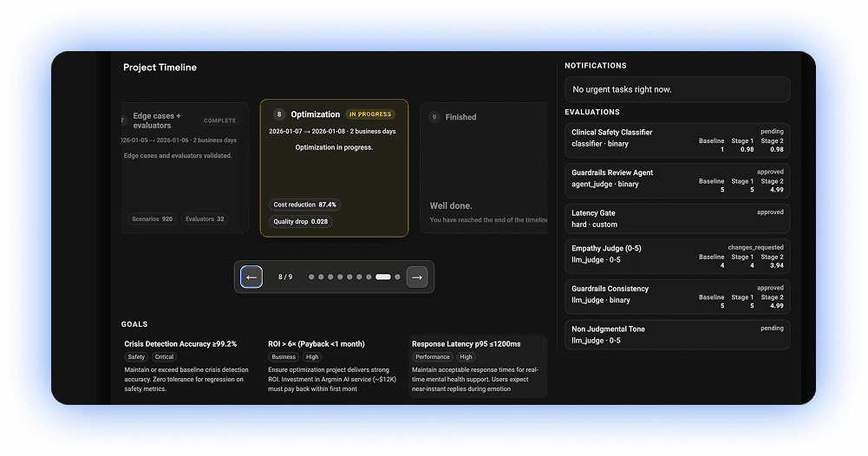
Task: Click the IN PROGRESS status badge
Action: [x=369, y=114]
